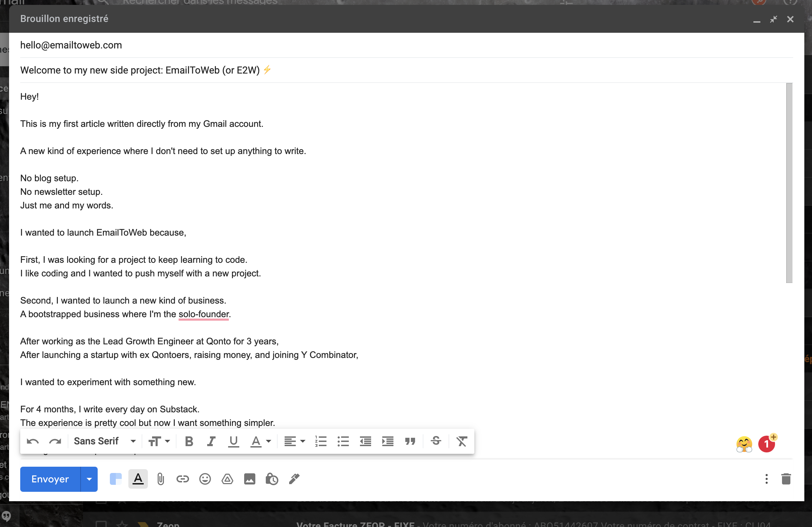Insert a file from Google Drive

[x=227, y=479]
